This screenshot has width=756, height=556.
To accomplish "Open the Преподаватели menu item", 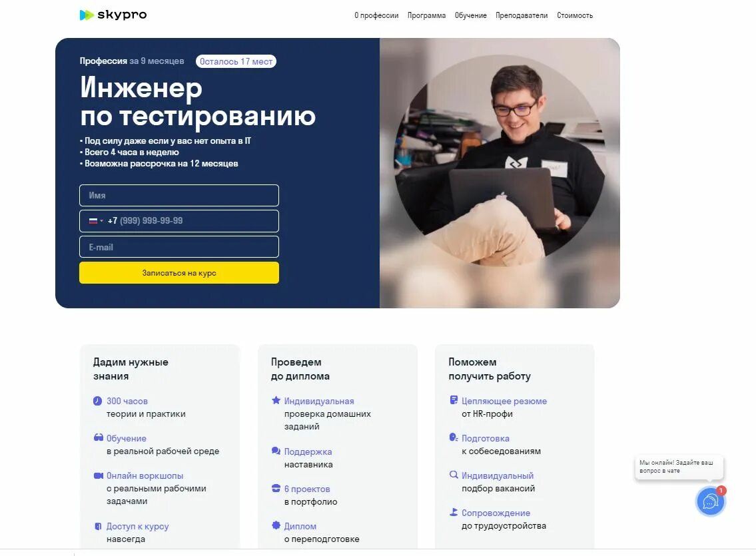I will pos(521,15).
